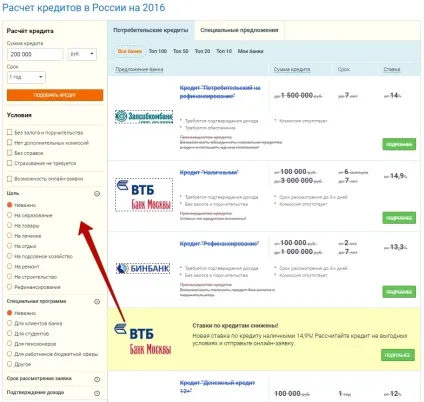
Task: Check the Без справок option
Action: click(x=10, y=153)
